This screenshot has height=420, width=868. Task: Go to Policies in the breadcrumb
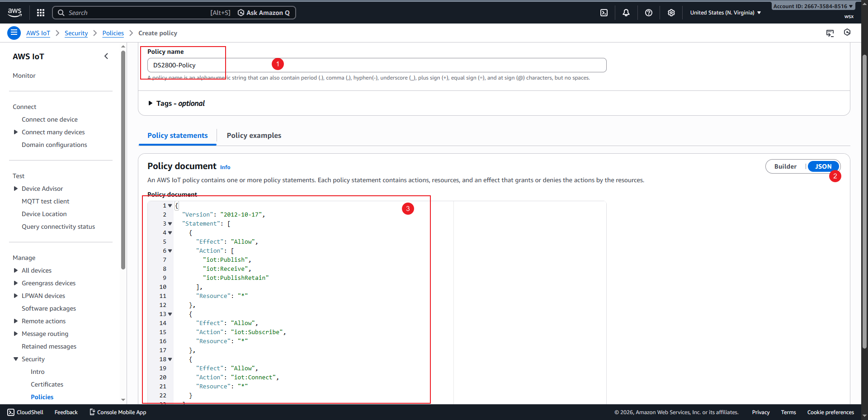pyautogui.click(x=113, y=33)
